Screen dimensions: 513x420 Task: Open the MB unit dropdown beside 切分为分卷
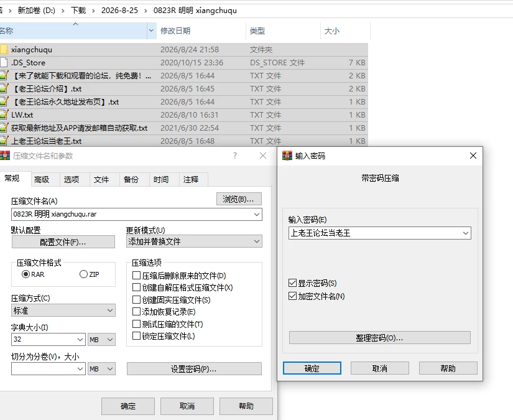coord(101,369)
